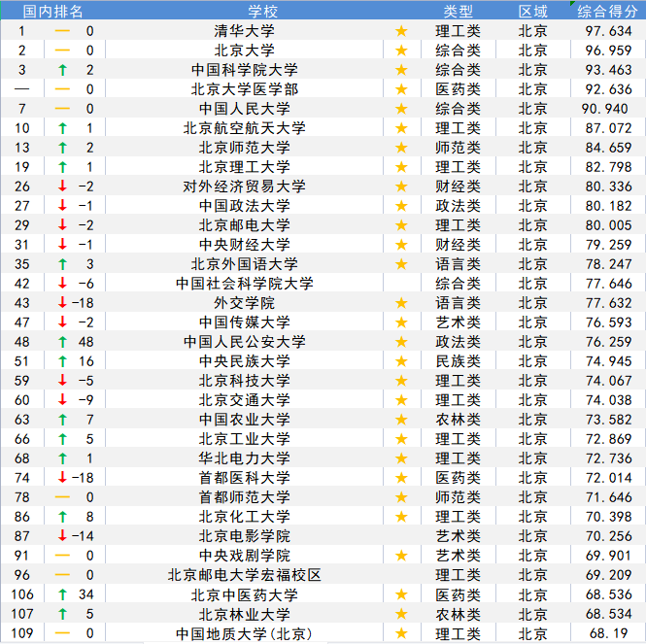The image size is (646, 644).
Task: Click the red down arrow in 北京电影学院 row
Action: (62, 536)
